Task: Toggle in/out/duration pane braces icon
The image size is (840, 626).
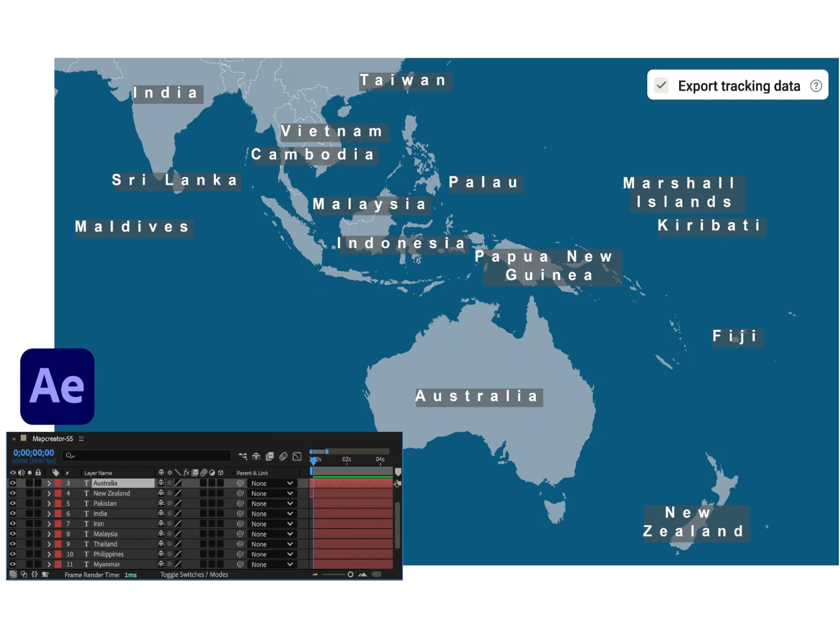Action: (x=34, y=574)
